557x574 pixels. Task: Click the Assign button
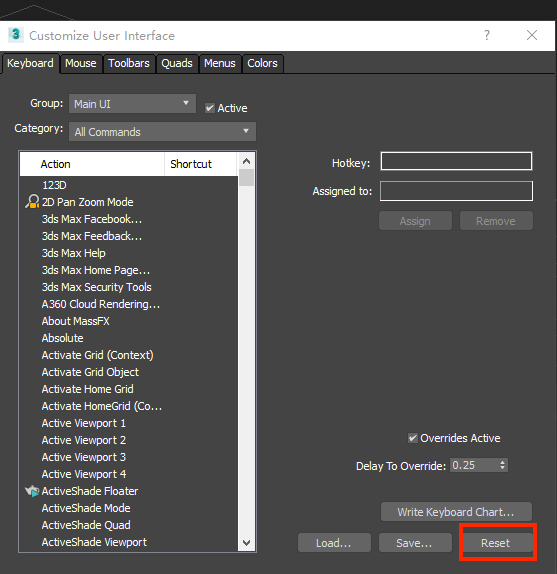[415, 221]
